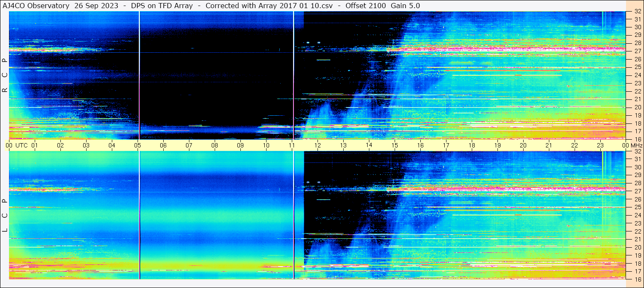The width and height of the screenshot is (644, 288).
Task: Click the 22 hour tick label on time axis
Action: pyautogui.click(x=575, y=145)
